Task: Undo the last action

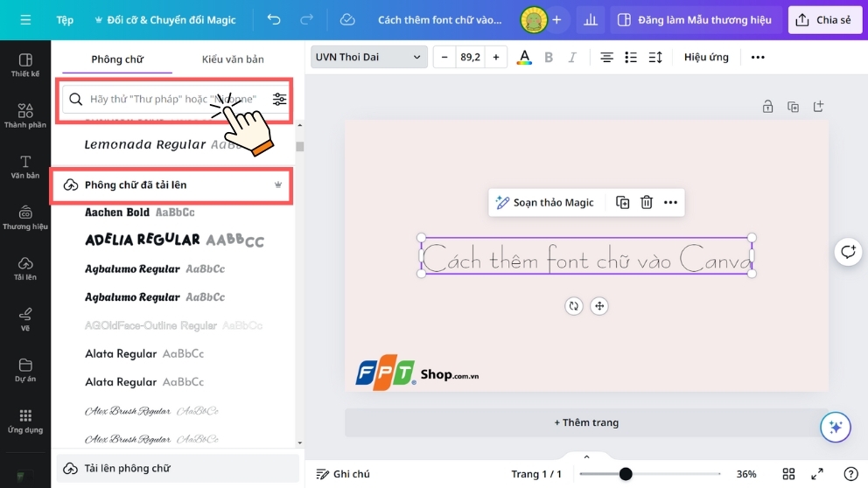Action: (274, 20)
